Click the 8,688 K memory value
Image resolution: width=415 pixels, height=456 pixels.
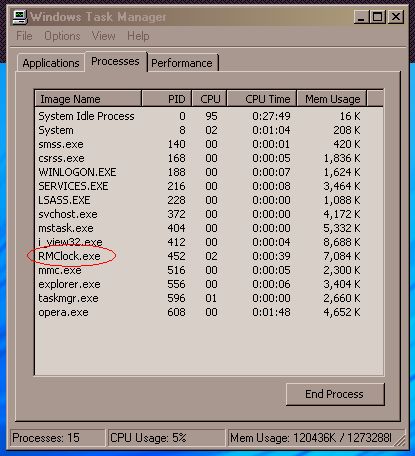(342, 242)
